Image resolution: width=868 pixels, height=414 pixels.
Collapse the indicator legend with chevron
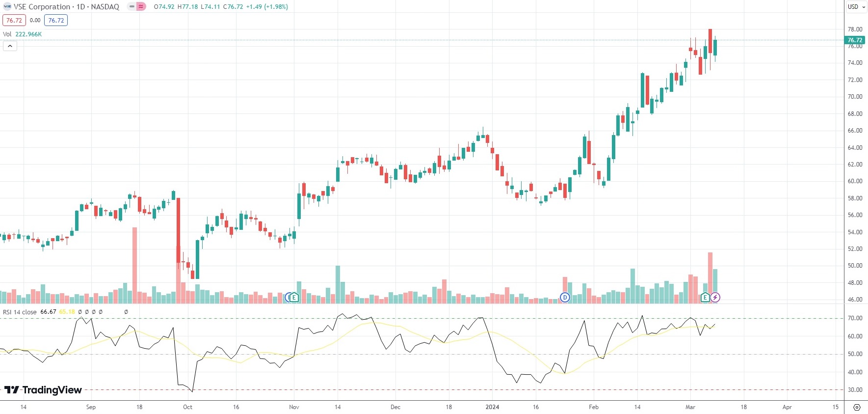pos(10,46)
